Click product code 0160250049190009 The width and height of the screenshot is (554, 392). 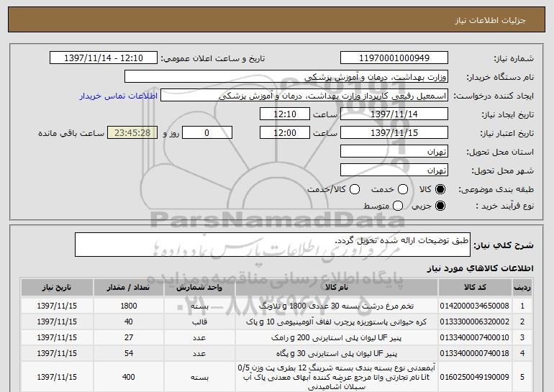(x=475, y=377)
